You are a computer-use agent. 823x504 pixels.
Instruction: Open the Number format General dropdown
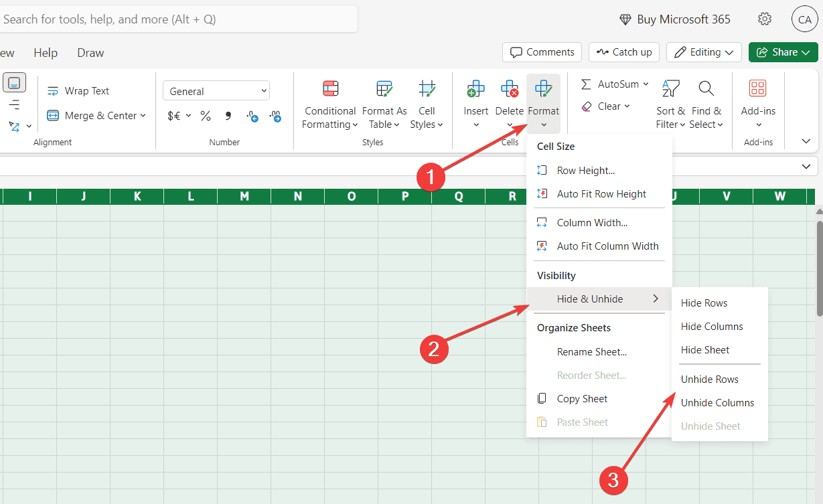coord(216,91)
